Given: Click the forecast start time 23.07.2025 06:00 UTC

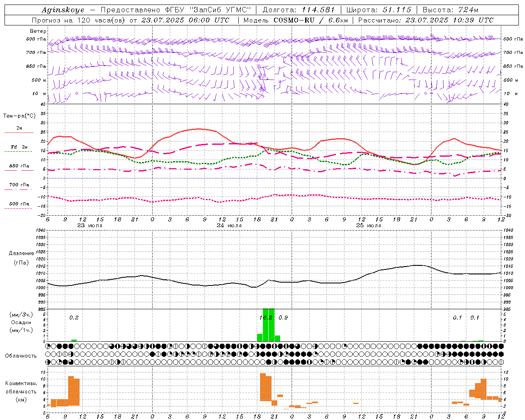Looking at the screenshot, I should coord(185,20).
